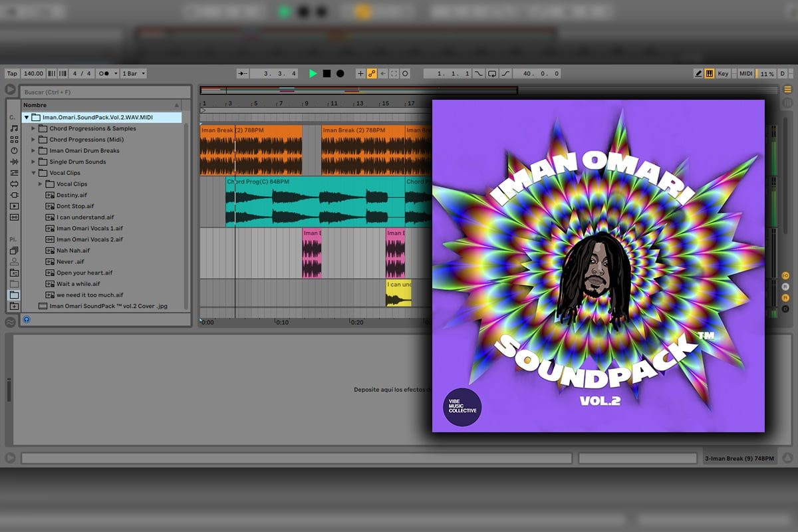Start playback with the green Play button

coord(313,74)
